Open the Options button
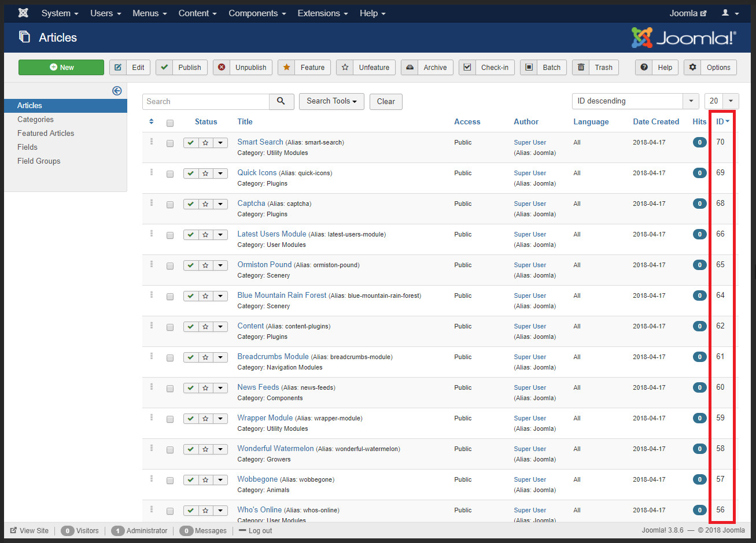 710,68
